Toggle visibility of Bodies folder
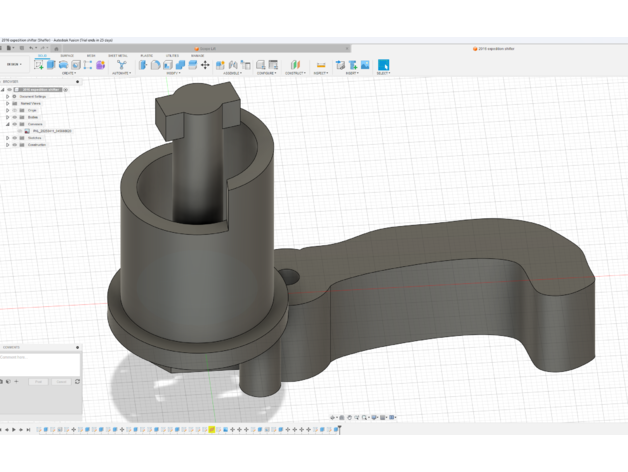Screen dimensions: 628x472 [x=15, y=117]
